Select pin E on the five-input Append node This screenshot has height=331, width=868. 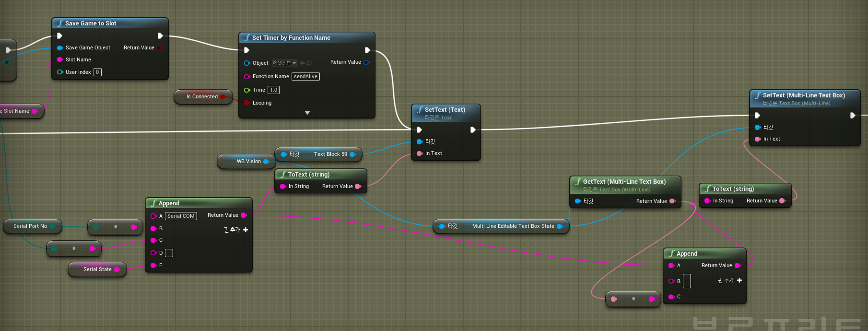coord(153,265)
